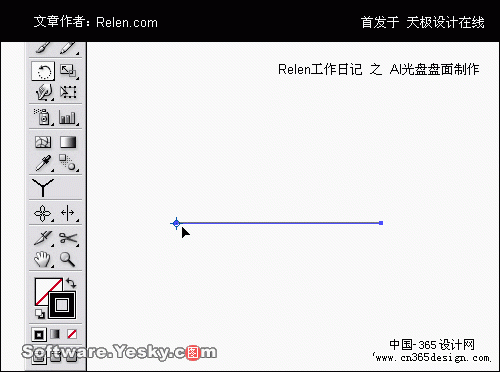Select the Scissors tool
The image size is (500, 372).
coord(68,238)
